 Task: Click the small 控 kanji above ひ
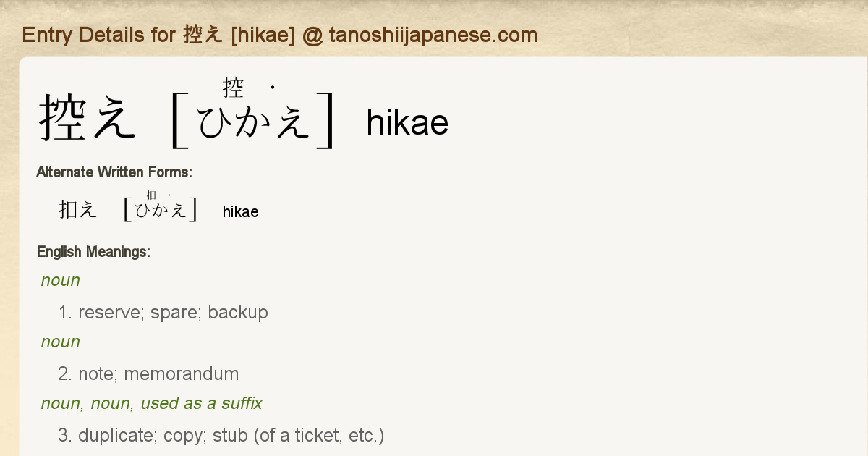click(233, 88)
